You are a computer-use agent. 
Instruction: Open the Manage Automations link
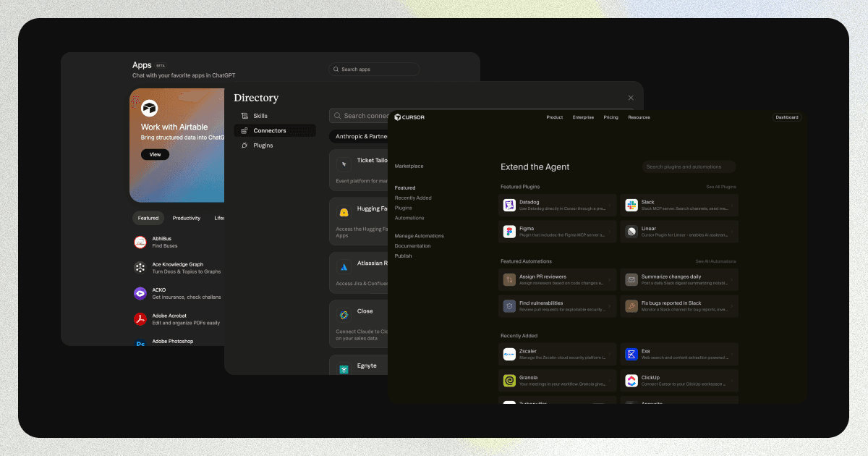coord(420,236)
